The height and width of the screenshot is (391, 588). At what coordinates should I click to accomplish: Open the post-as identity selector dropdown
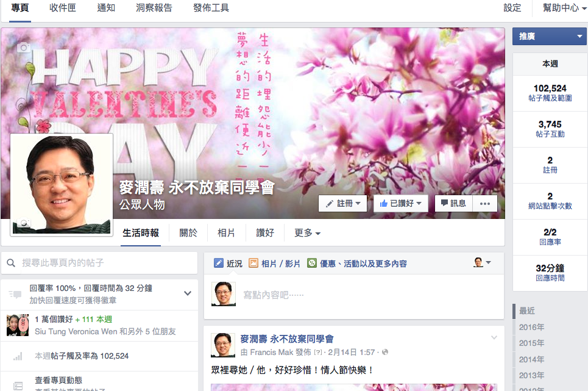[482, 262]
